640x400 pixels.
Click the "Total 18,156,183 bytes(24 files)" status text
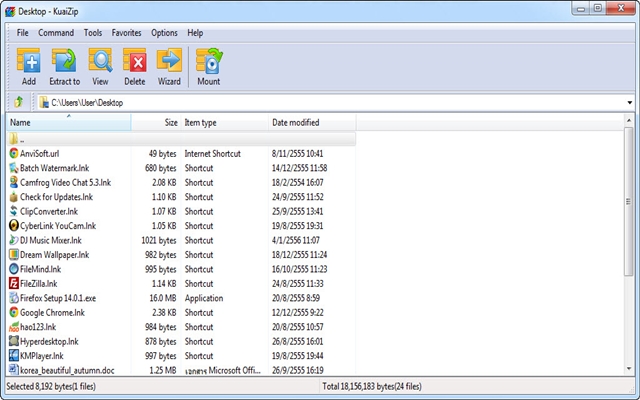[x=372, y=386]
